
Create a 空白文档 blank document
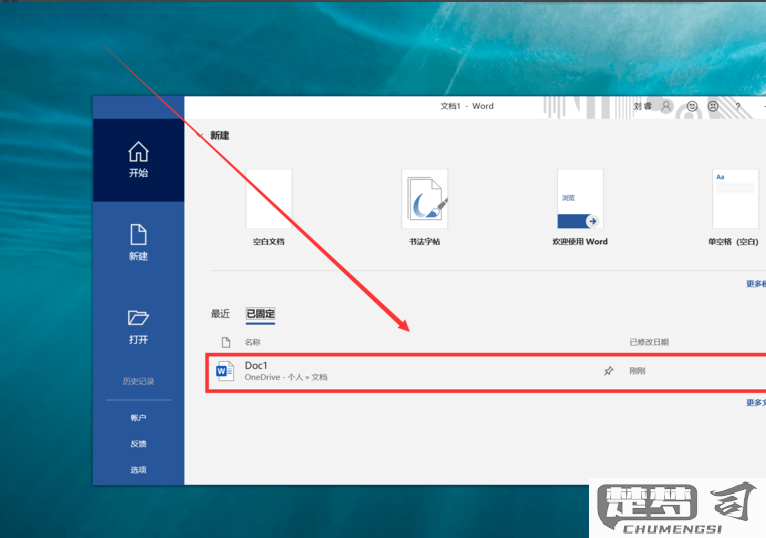[269, 208]
